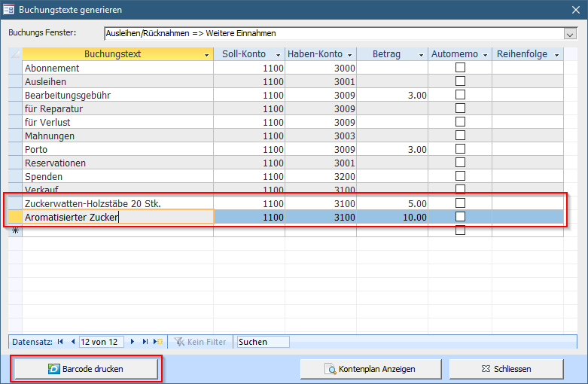Click Haben-Konto 3000 in Abonnement row
This screenshot has height=384, width=588.
coord(321,68)
